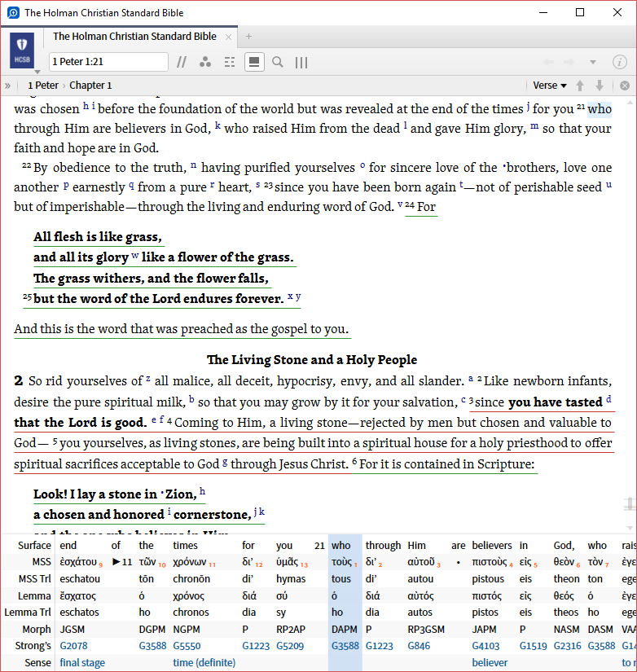Viewport: 637px width, 672px height.
Task: Toggle the multiple resources display icon
Action: 230,62
